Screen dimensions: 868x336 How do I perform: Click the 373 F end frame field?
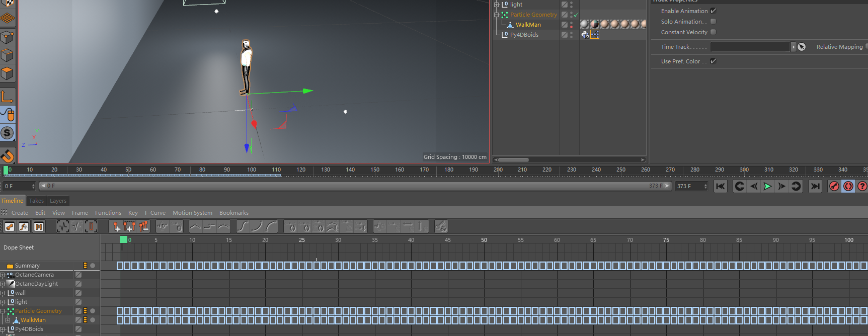[x=692, y=186]
